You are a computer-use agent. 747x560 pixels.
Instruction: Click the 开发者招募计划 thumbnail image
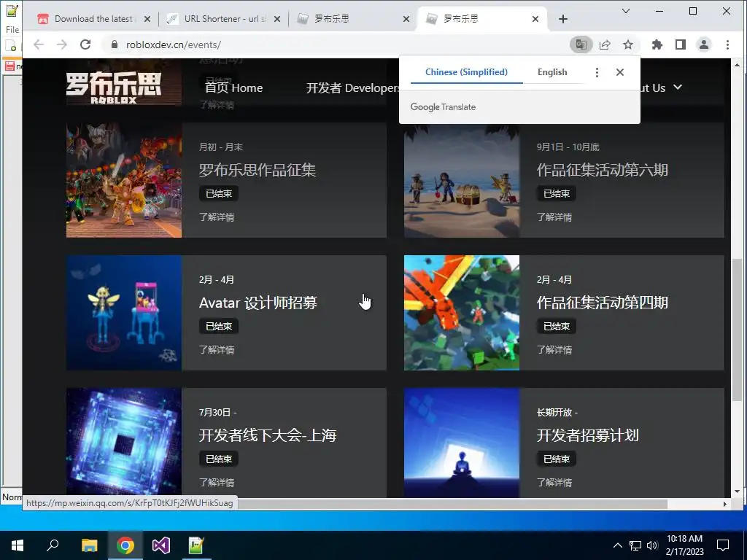(x=462, y=443)
